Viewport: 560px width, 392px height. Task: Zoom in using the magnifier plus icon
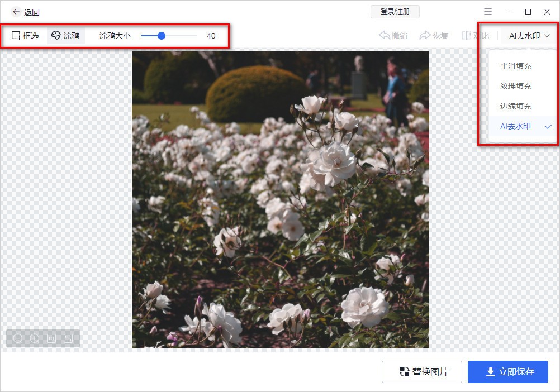point(34,338)
